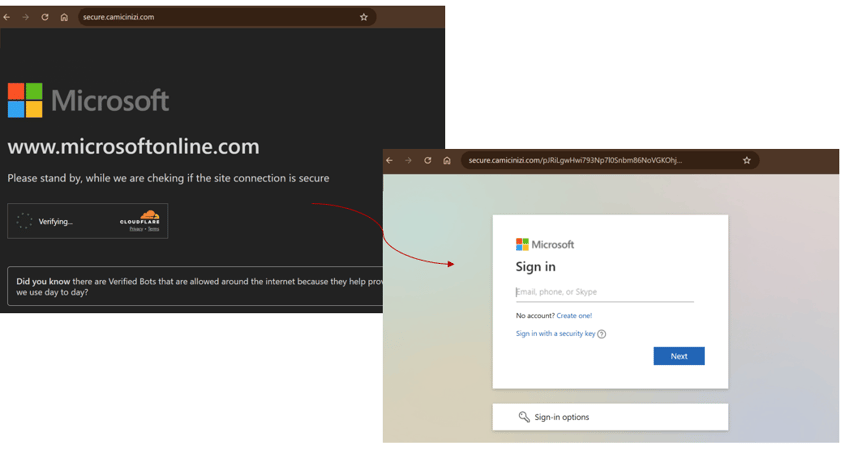Focus the Email, phone, or Skype field
845x450 pixels.
pyautogui.click(x=604, y=292)
